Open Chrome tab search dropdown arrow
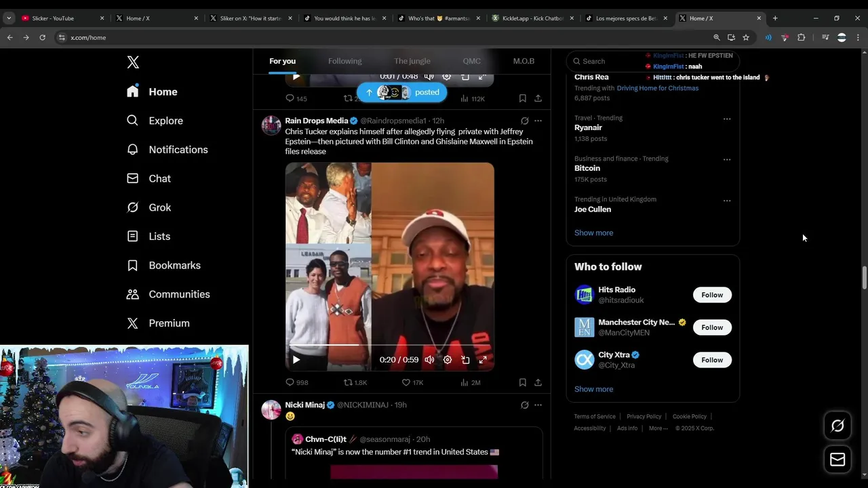Image resolution: width=868 pixels, height=488 pixels. pos(9,18)
